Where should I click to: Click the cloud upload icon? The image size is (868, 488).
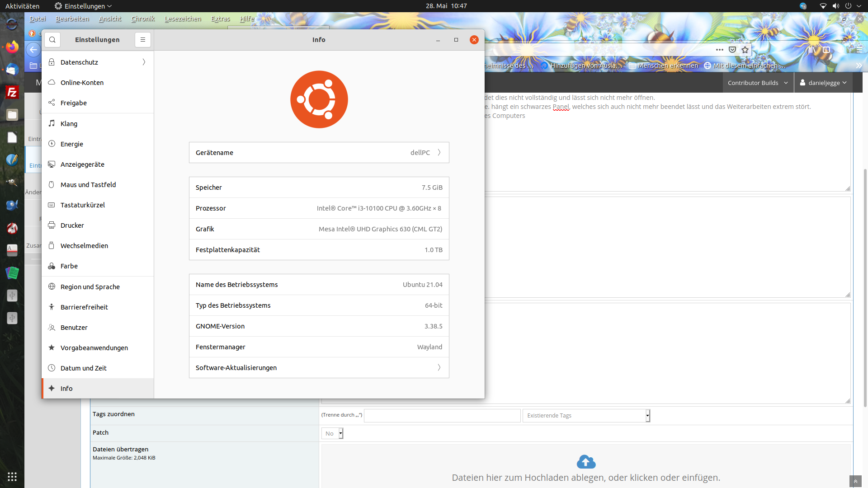(x=586, y=461)
